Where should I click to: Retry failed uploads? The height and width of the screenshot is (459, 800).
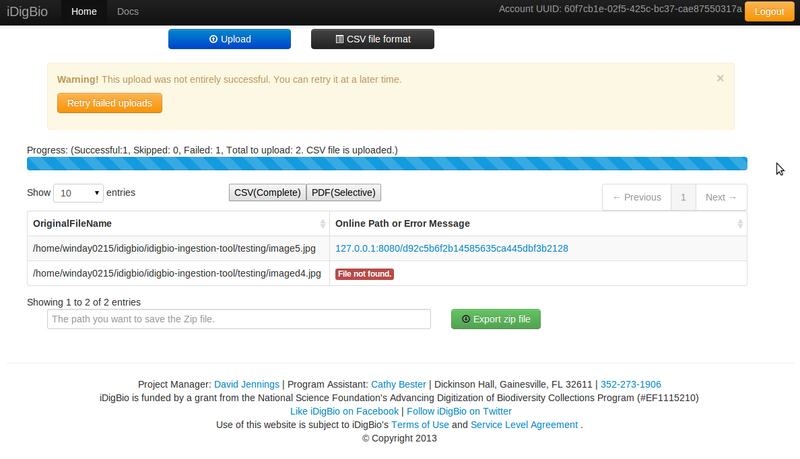[x=110, y=103]
